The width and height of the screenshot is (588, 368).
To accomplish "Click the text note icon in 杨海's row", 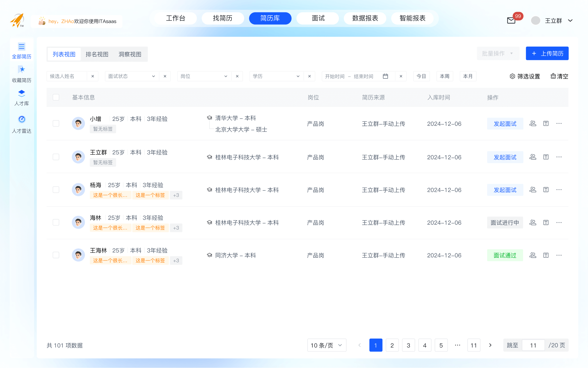I will 546,190.
